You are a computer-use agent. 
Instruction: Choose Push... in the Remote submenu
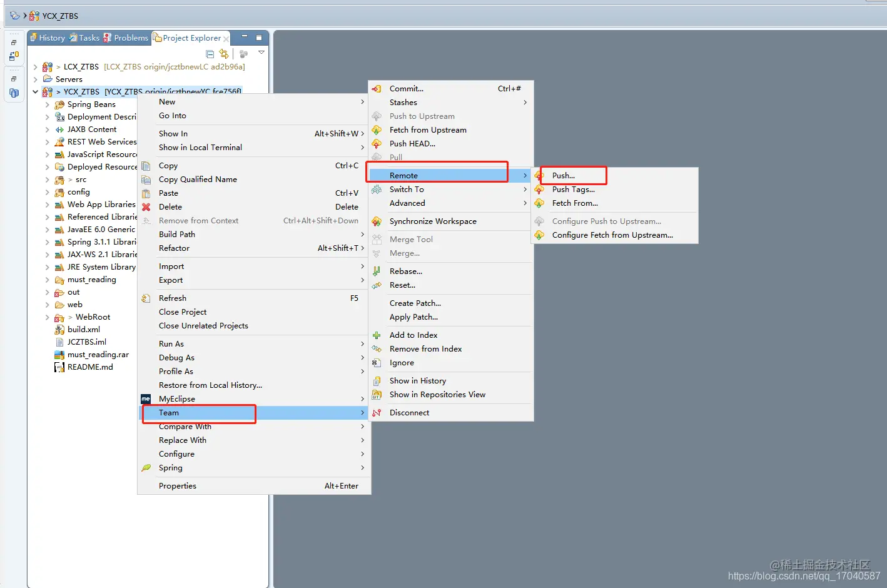coord(616,176)
